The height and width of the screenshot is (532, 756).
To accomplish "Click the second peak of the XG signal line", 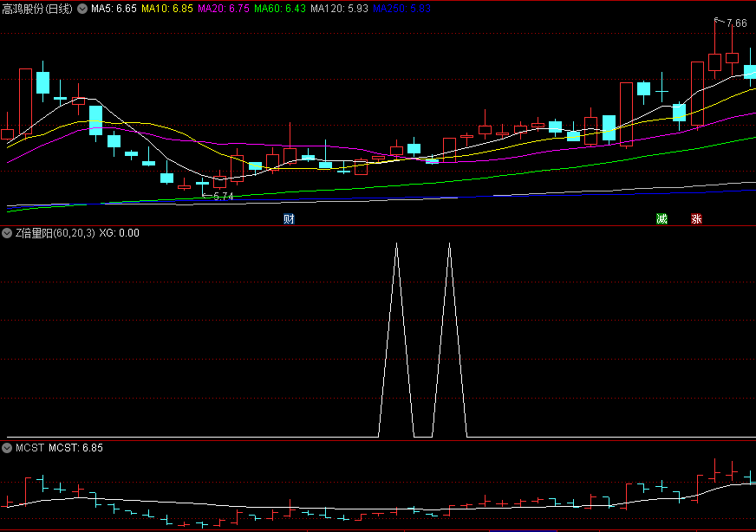I will pyautogui.click(x=449, y=245).
